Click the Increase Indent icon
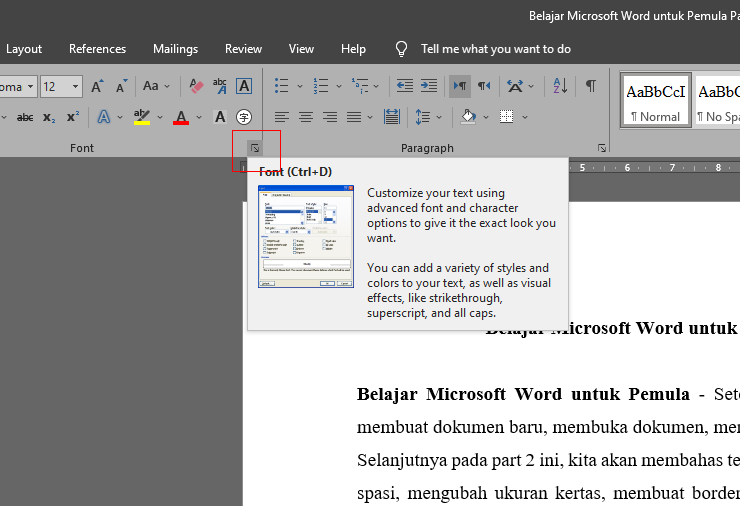This screenshot has width=740, height=506. click(427, 87)
